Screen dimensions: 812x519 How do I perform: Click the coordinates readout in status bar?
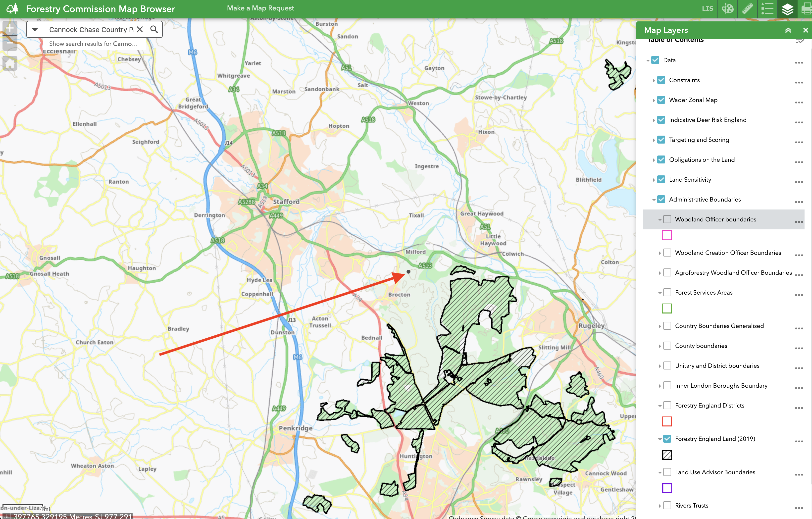click(x=72, y=516)
